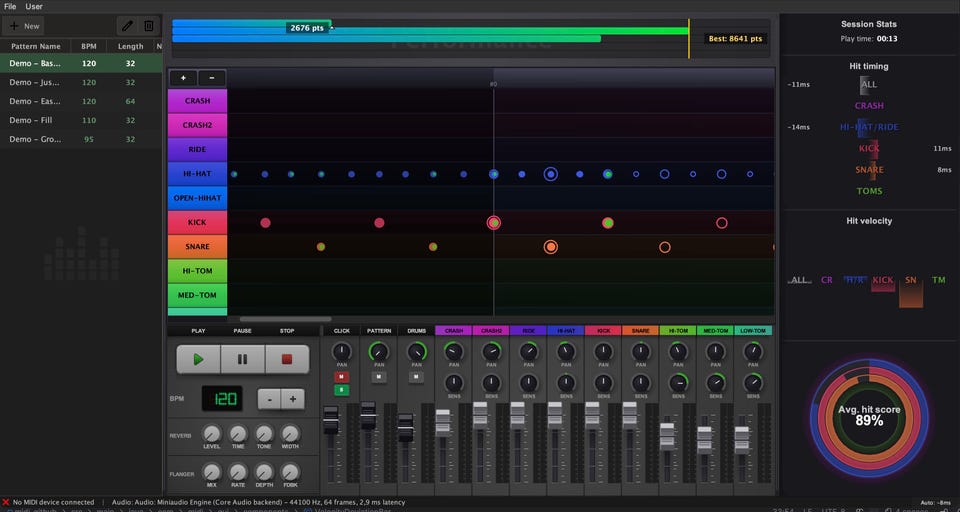This screenshot has height=512, width=960.
Task: Zoom out the grid with minus button
Action: coord(212,78)
